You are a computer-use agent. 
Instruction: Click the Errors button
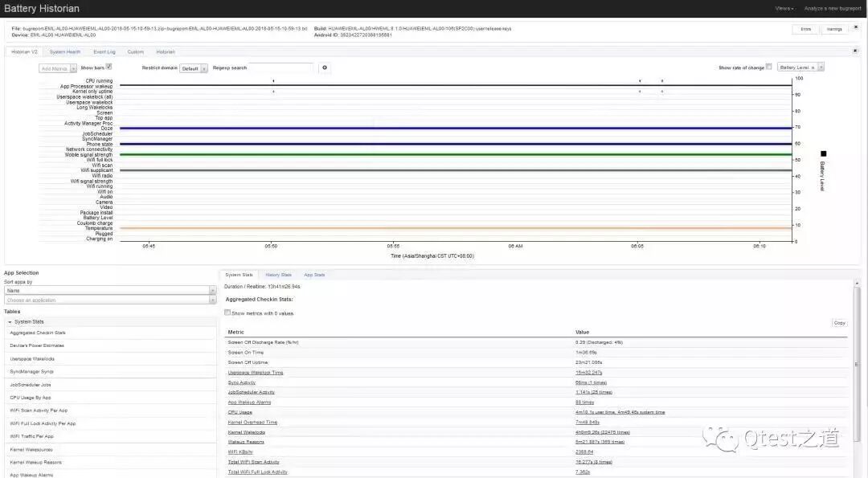[805, 29]
